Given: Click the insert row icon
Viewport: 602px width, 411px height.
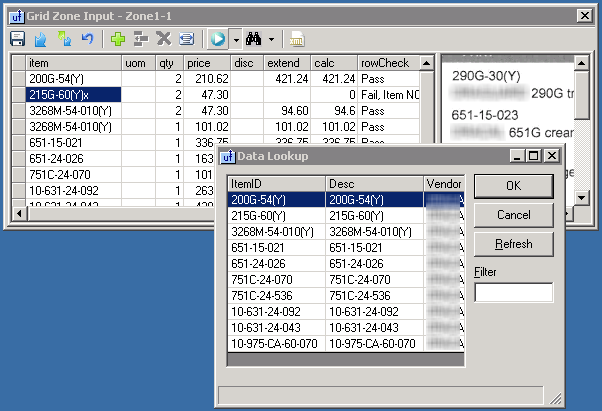Looking at the screenshot, I should [x=141, y=39].
